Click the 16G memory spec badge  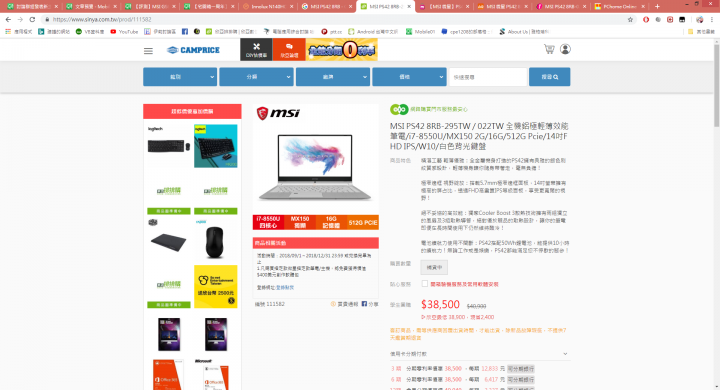331,222
